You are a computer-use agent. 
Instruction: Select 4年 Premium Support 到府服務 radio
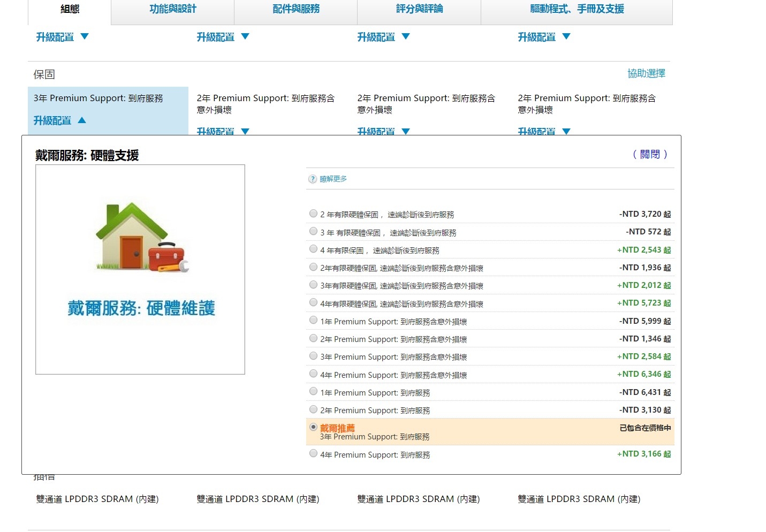(x=313, y=453)
